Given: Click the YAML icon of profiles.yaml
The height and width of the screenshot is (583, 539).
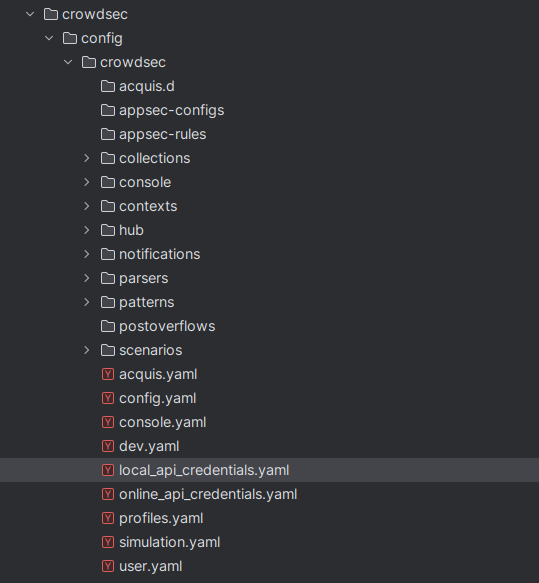Looking at the screenshot, I should [108, 518].
